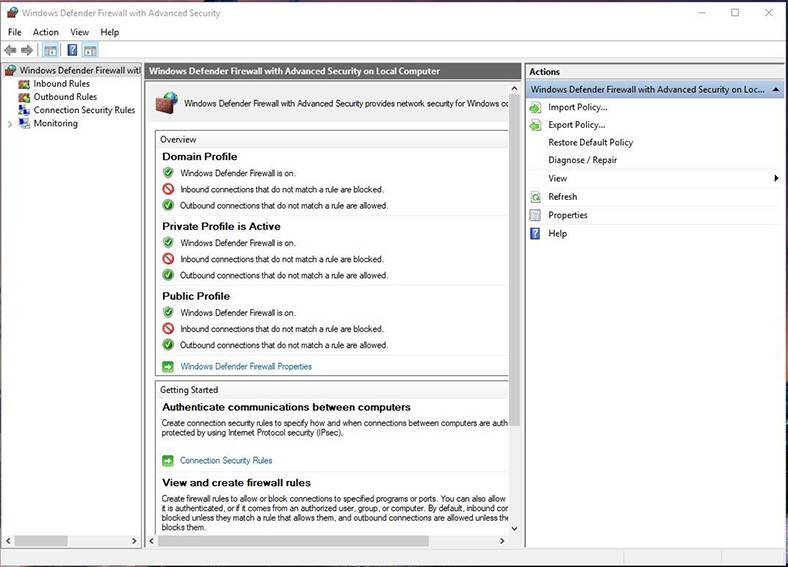
Task: Click the Forward arrow toolbar icon
Action: pos(27,50)
